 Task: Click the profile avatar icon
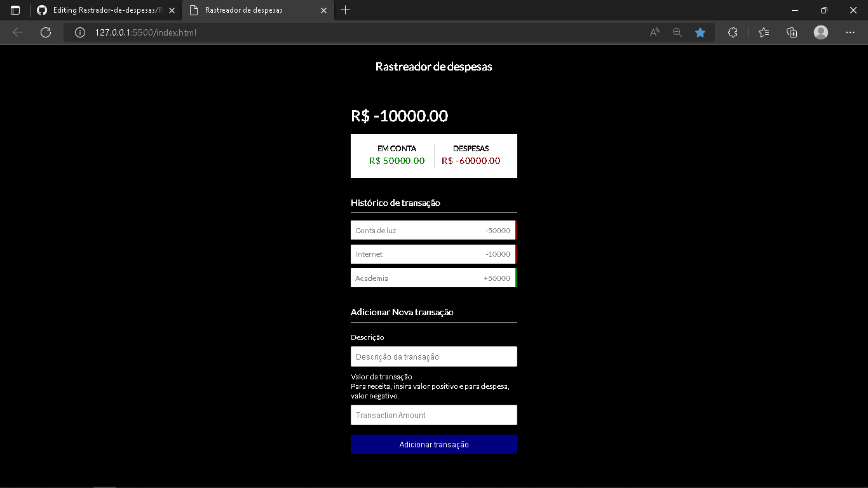820,32
